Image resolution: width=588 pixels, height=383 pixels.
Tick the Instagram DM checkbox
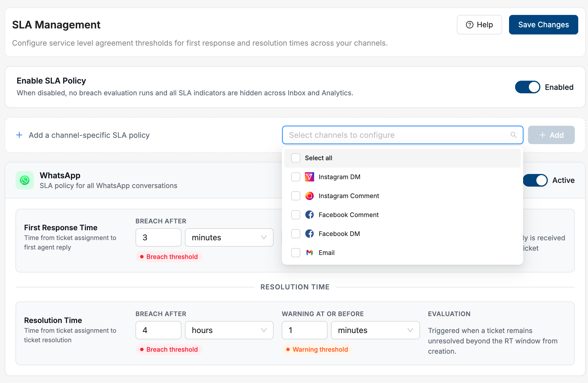point(296,177)
